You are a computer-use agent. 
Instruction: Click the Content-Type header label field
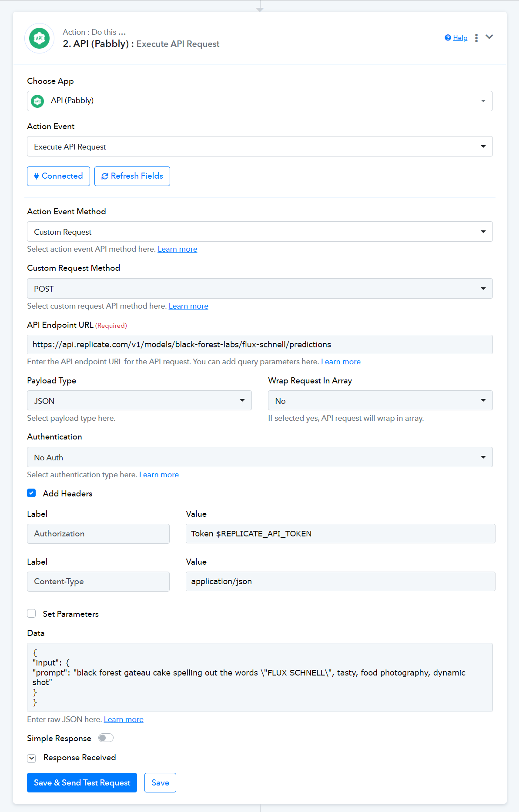click(98, 582)
